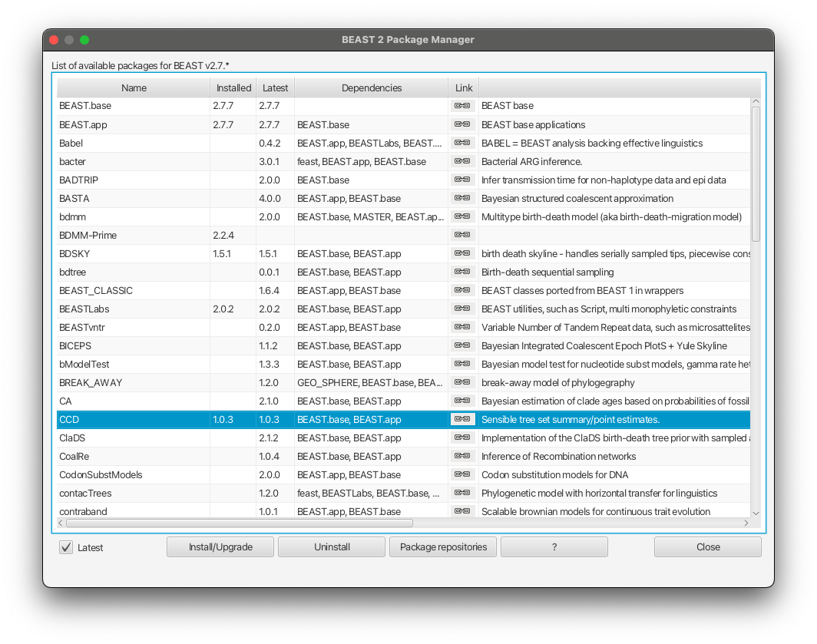
Task: Select the bModelTest package name
Action: pos(84,364)
